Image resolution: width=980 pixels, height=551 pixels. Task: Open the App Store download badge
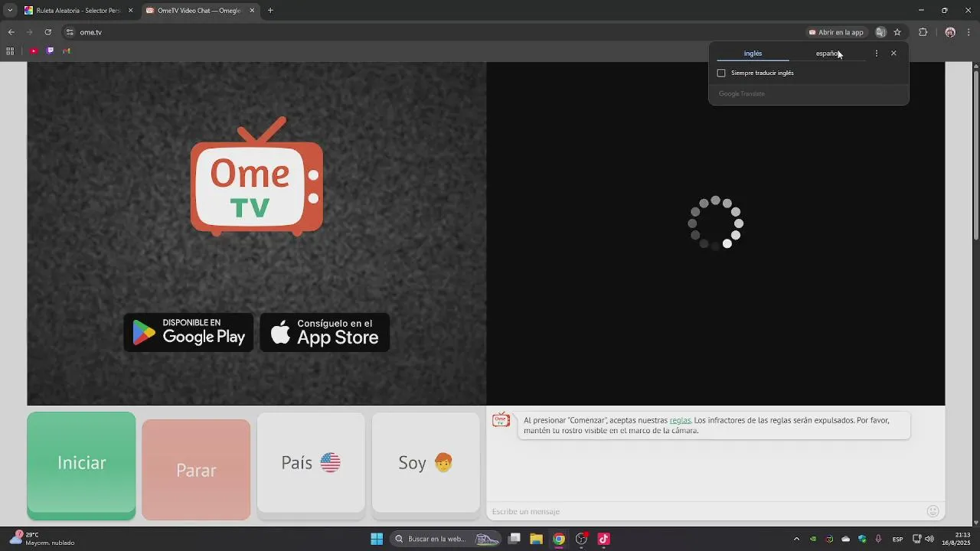(325, 332)
